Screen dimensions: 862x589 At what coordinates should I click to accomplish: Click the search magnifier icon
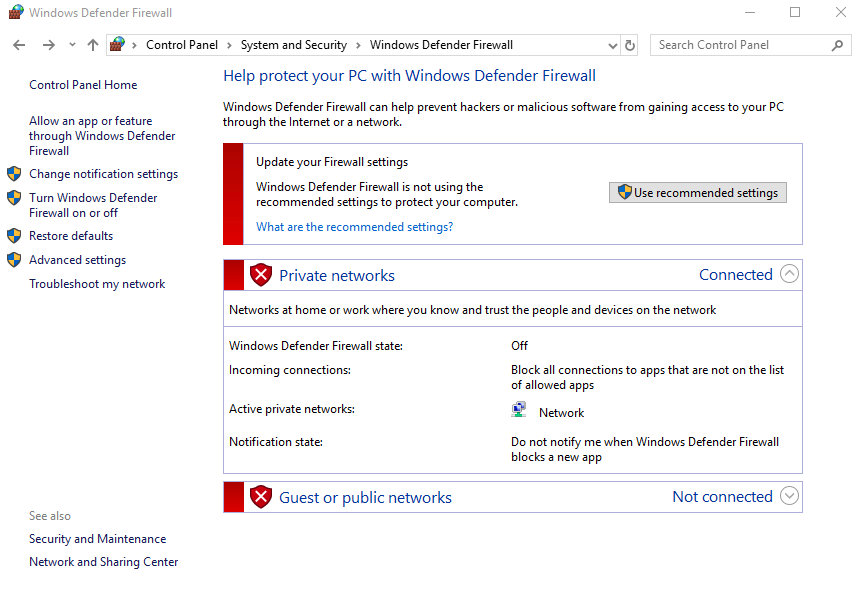coord(837,45)
